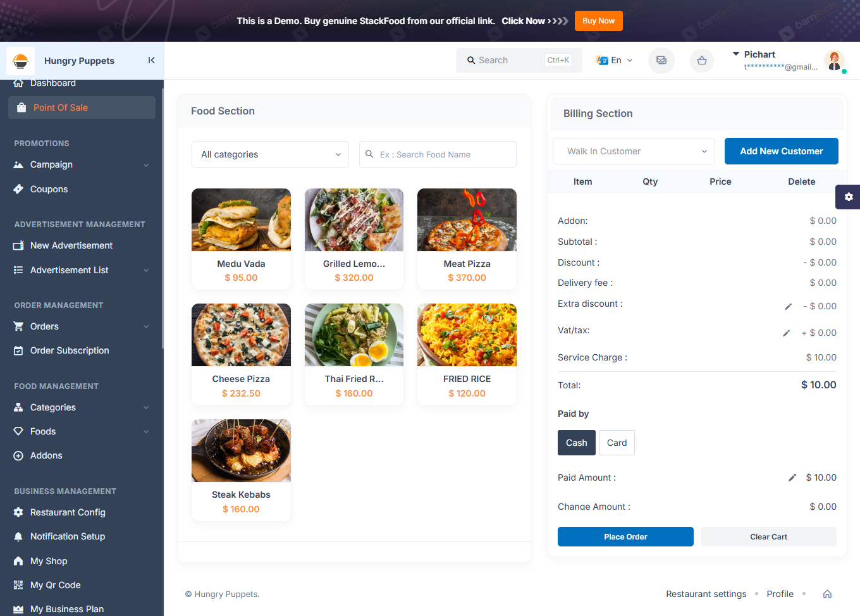Collapse the sidebar with the arrow icon
This screenshot has width=860, height=616.
[151, 60]
